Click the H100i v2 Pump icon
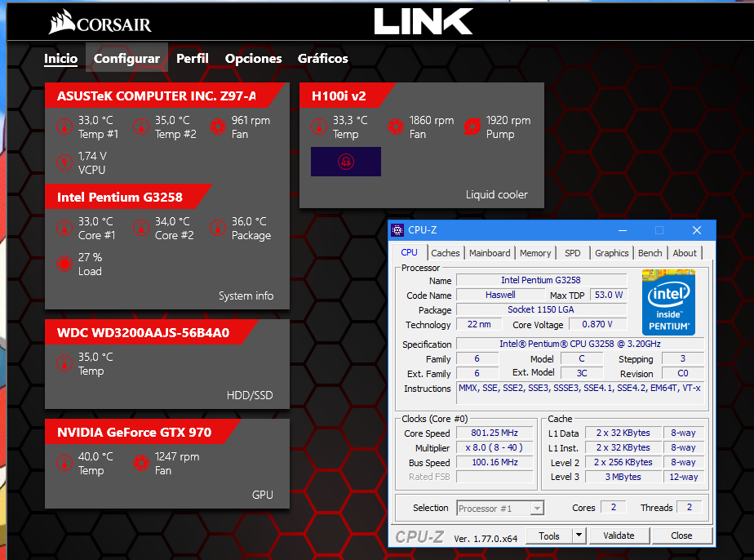The width and height of the screenshot is (754, 560). tap(472, 127)
